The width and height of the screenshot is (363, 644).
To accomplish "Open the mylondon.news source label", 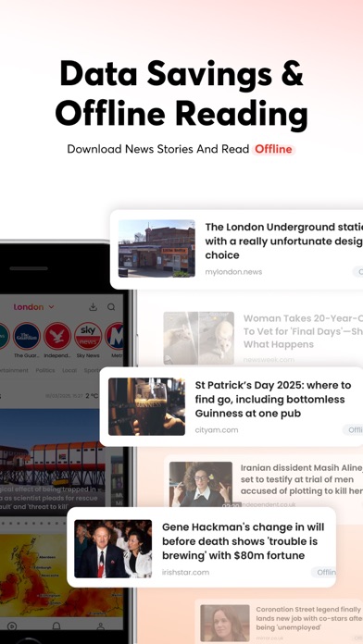I will tap(233, 272).
